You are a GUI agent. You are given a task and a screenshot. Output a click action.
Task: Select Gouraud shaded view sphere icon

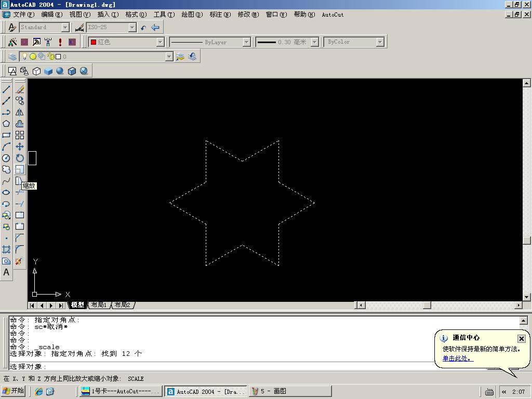[x=60, y=71]
